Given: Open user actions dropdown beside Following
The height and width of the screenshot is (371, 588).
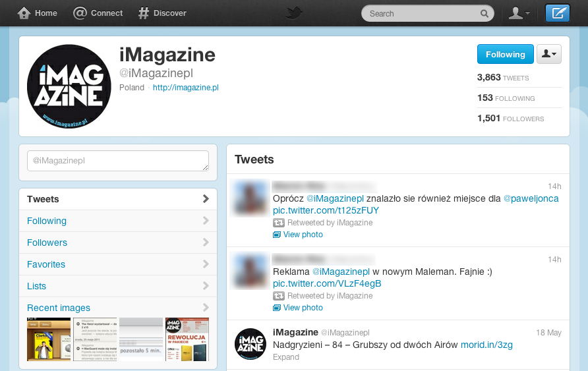Looking at the screenshot, I should 549,54.
